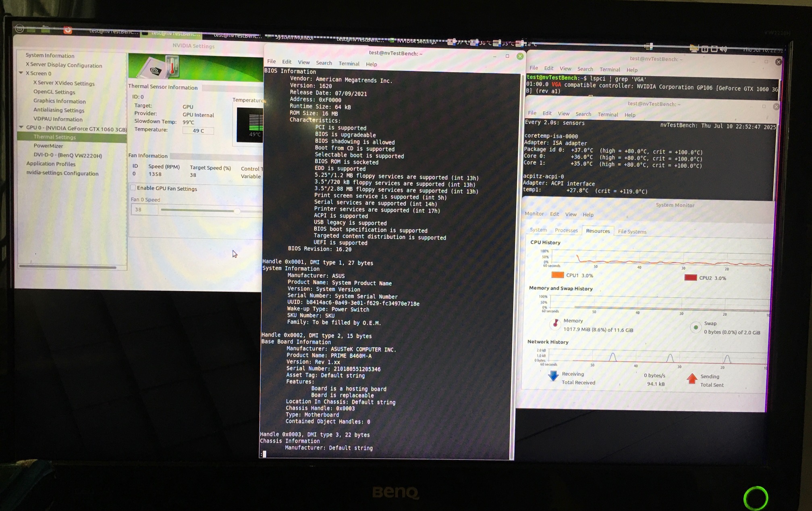Open Edit menu in System Monitor
The width and height of the screenshot is (812, 511).
554,214
